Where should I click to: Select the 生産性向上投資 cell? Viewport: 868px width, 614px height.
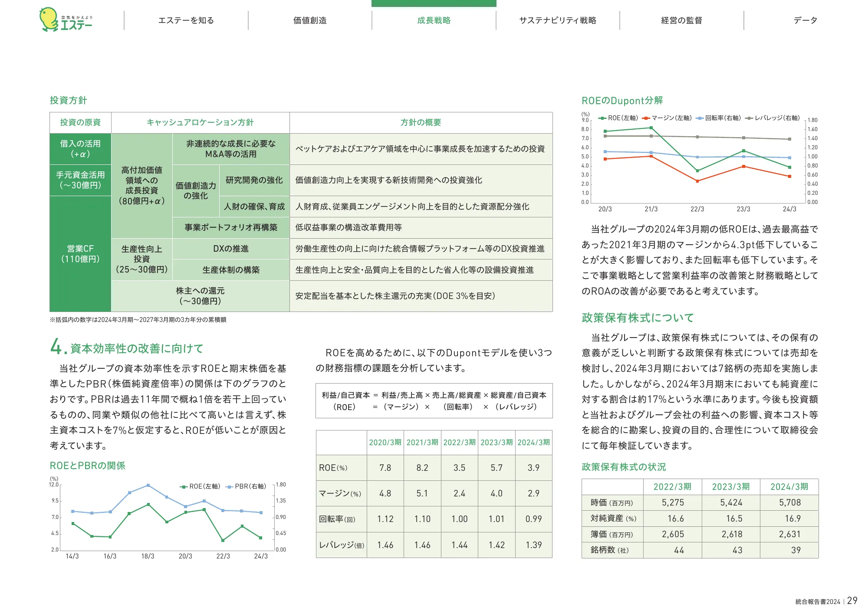141,259
